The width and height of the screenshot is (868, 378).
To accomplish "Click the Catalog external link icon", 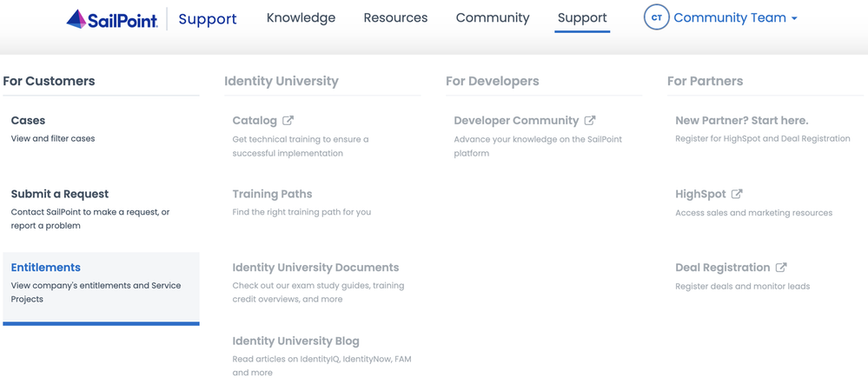I will pyautogui.click(x=288, y=121).
